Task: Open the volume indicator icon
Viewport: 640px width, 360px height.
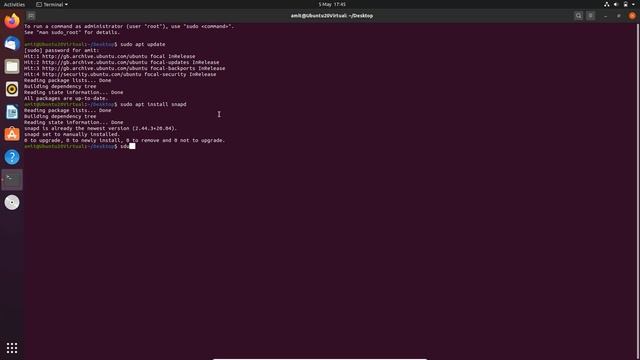Action: (x=616, y=4)
